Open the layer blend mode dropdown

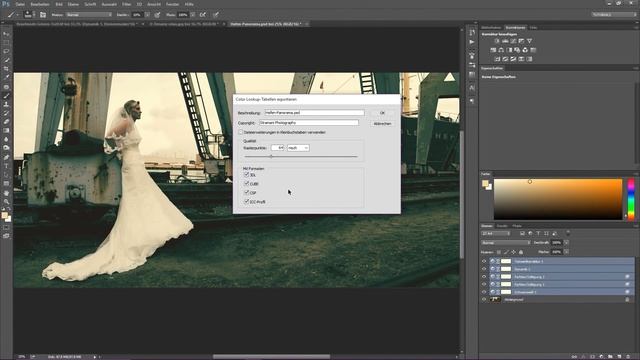506,243
